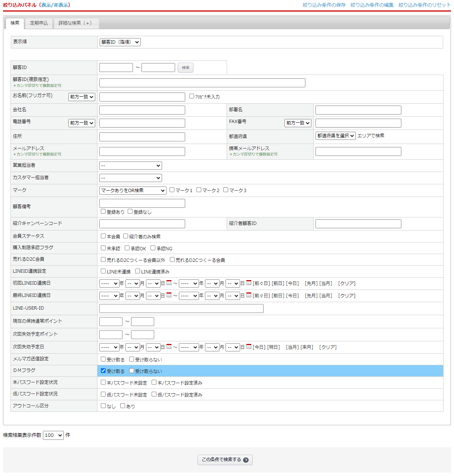454x476 pixels.
Task: Check the マーク1 checkbox
Action: coord(172,190)
